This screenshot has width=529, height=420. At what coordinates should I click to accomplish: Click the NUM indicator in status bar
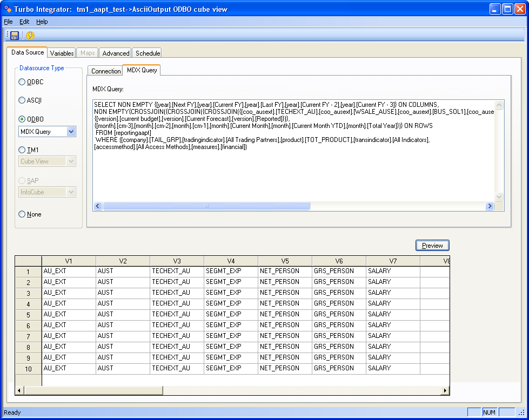(489, 412)
